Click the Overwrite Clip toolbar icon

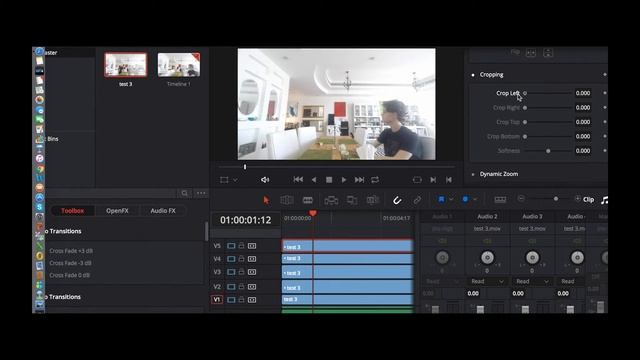[x=352, y=200]
